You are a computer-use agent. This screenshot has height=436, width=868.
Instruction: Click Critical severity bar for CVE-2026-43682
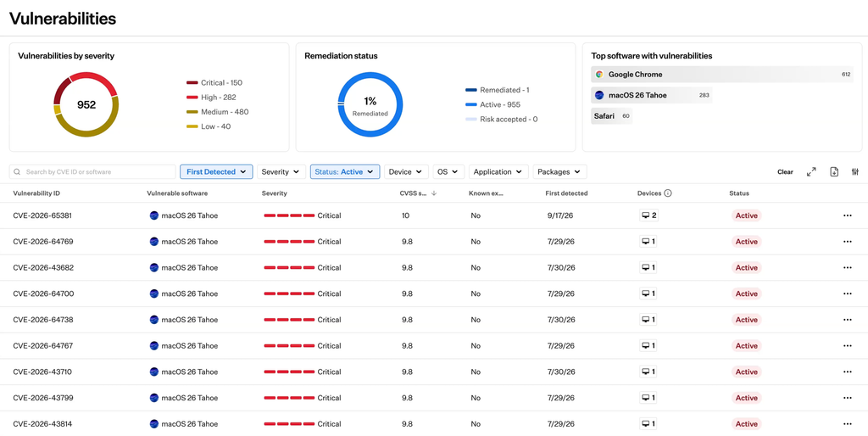289,267
